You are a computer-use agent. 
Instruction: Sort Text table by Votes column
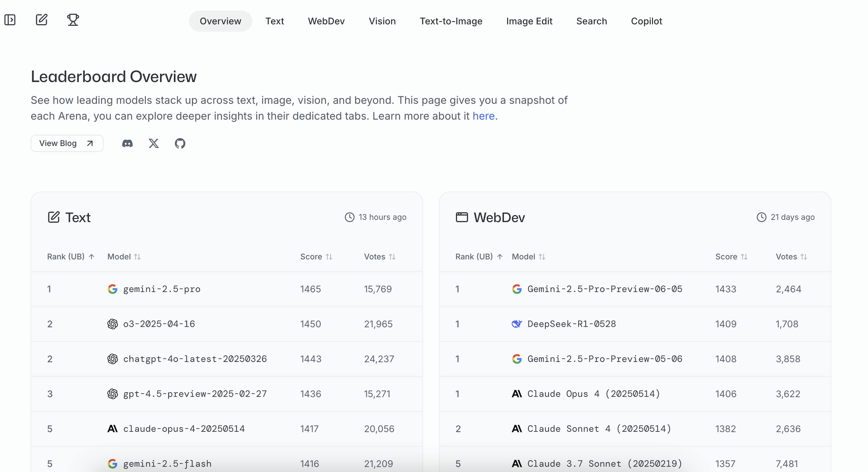pyautogui.click(x=380, y=257)
